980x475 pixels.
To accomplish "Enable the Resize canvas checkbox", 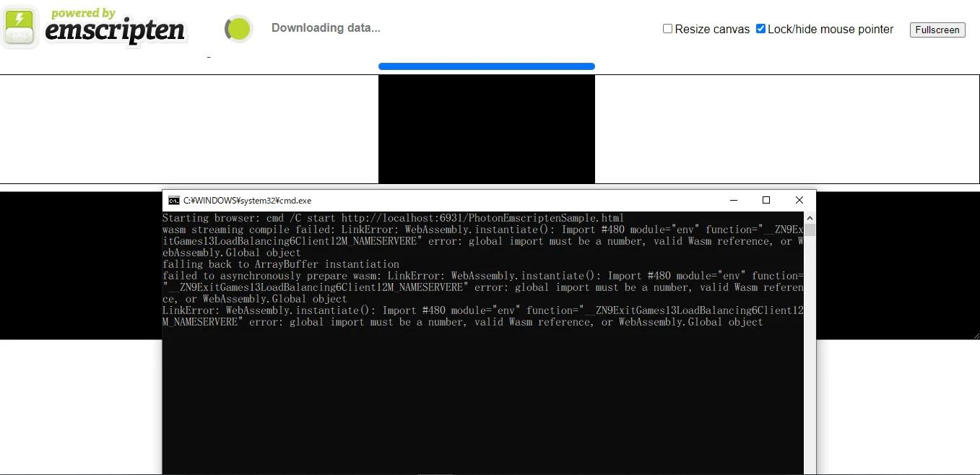I will point(668,29).
